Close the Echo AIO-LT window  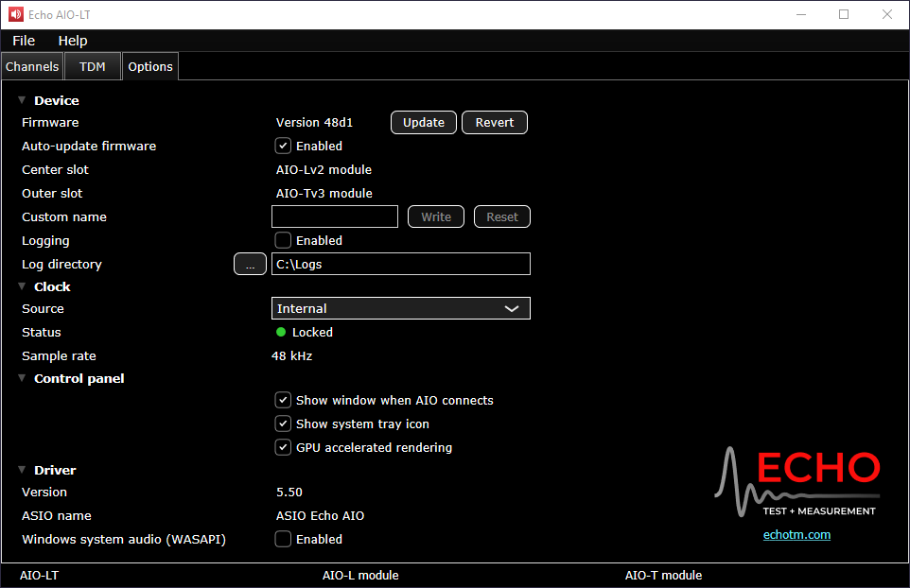[886, 14]
